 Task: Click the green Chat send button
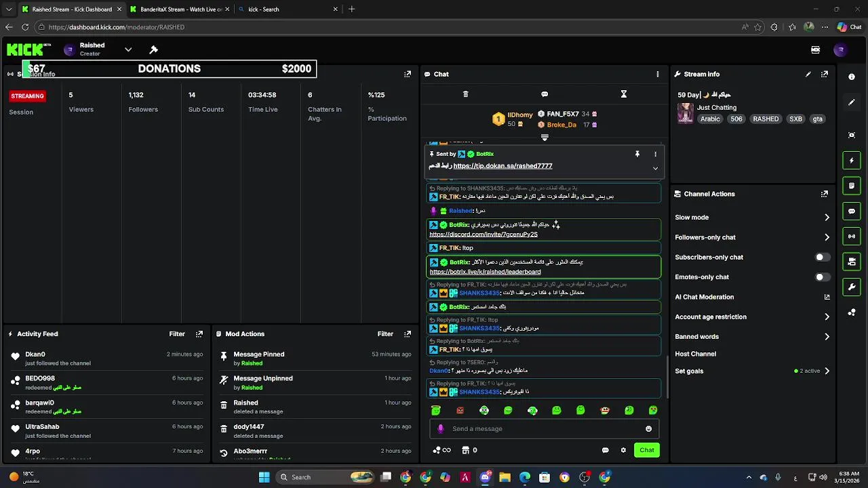[x=647, y=450]
